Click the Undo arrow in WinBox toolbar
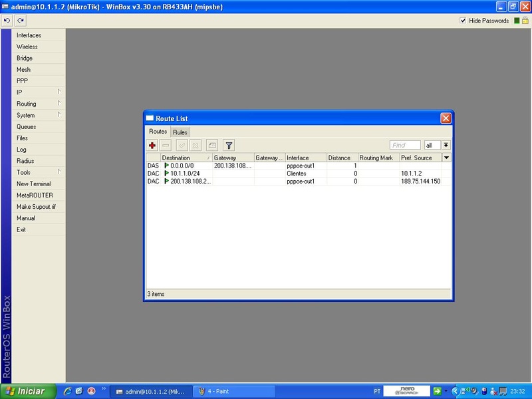This screenshot has width=532, height=399. (7, 21)
